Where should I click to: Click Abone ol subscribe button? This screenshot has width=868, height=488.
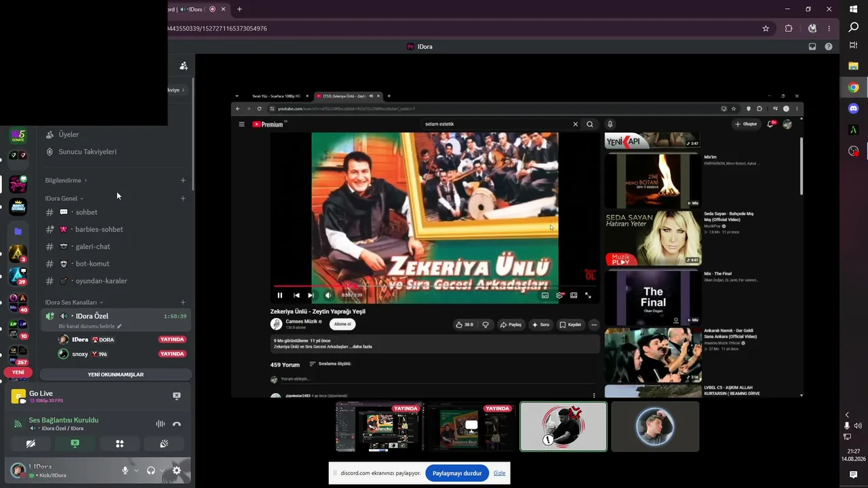click(x=342, y=324)
